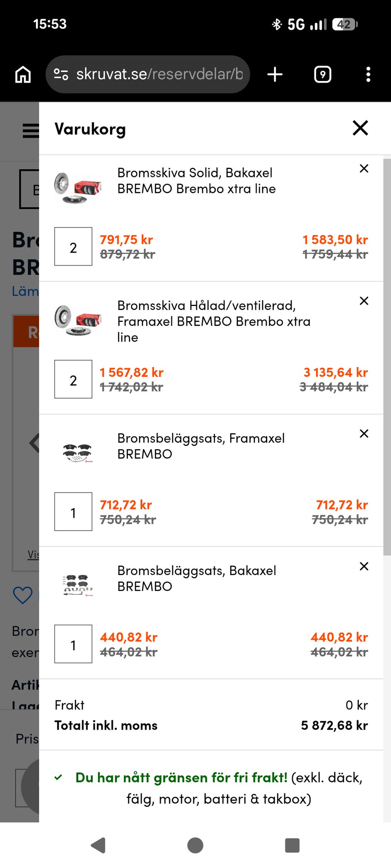Tap the browser home icon
The height and width of the screenshot is (868, 391).
[x=23, y=74]
